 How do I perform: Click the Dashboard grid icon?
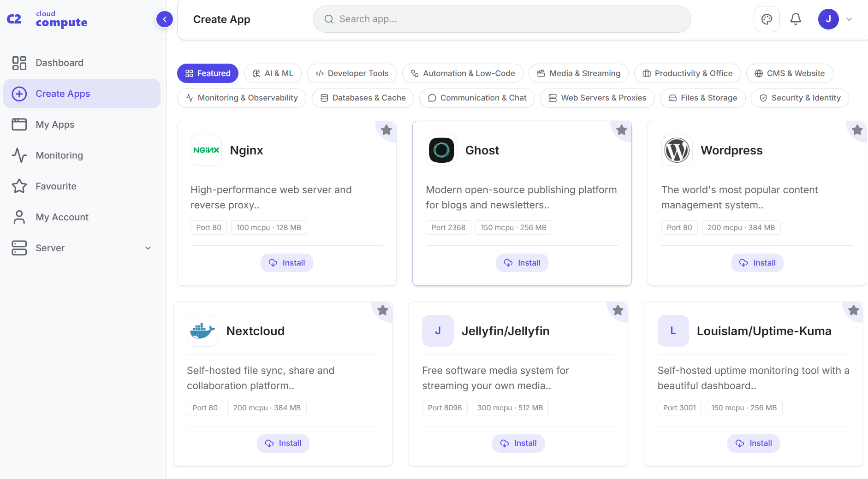(x=19, y=63)
